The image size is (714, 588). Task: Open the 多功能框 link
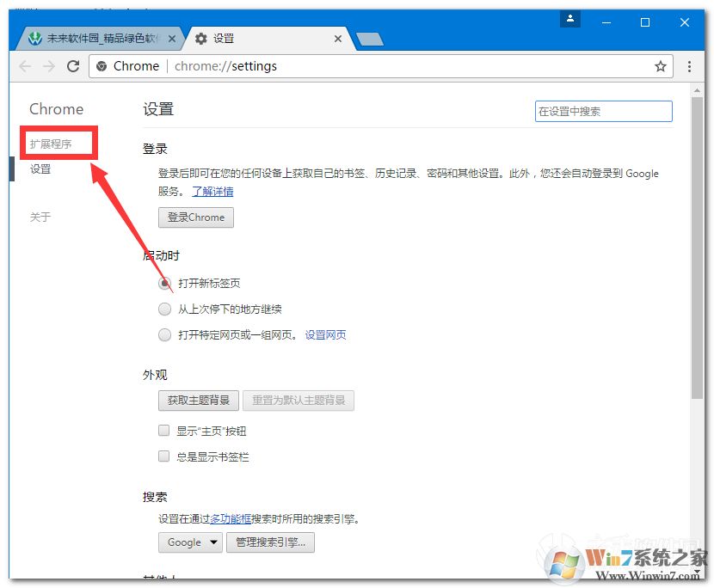[x=231, y=519]
